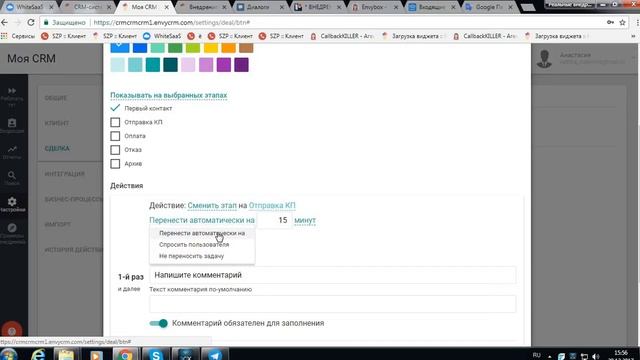Open the 'Сделка' settings section

[x=57, y=148]
